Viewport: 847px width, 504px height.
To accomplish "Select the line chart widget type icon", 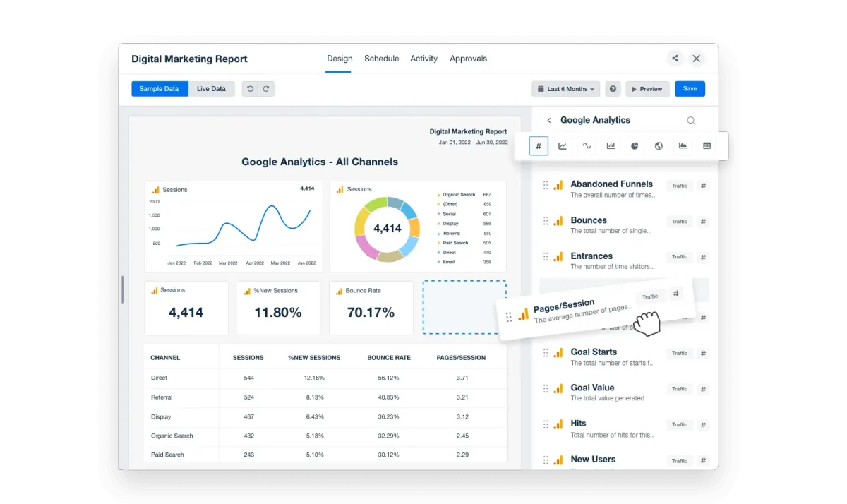I will (563, 146).
